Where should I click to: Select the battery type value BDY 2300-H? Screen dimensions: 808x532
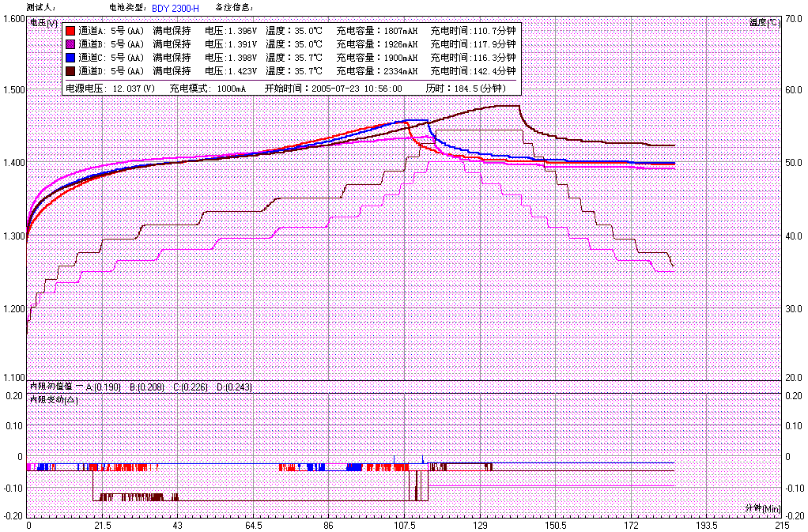(x=176, y=7)
